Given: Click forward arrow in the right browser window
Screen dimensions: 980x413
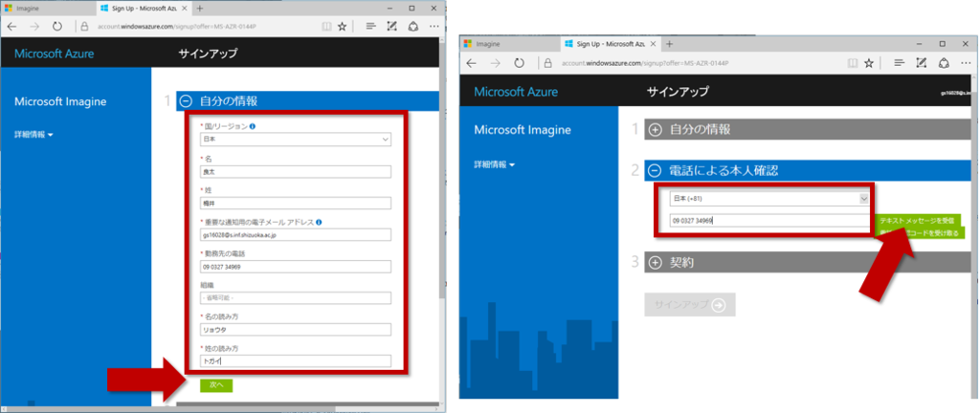Looking at the screenshot, I should (495, 63).
